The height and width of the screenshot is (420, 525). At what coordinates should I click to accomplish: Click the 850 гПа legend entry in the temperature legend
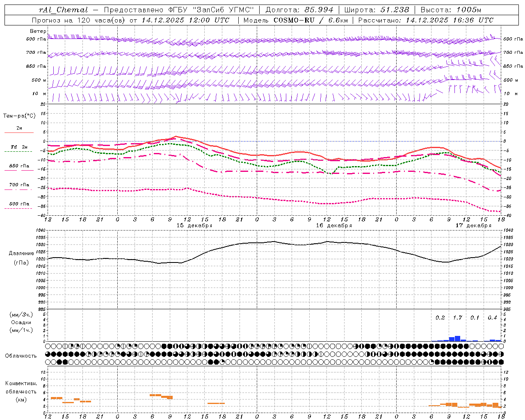[19, 166]
